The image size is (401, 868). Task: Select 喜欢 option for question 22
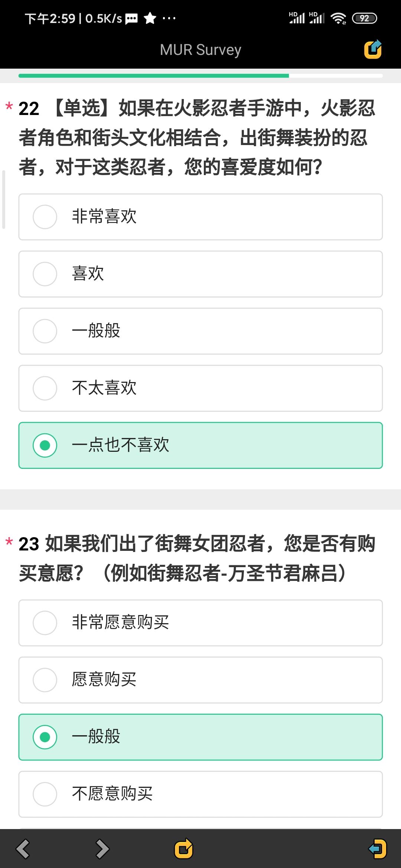click(200, 274)
